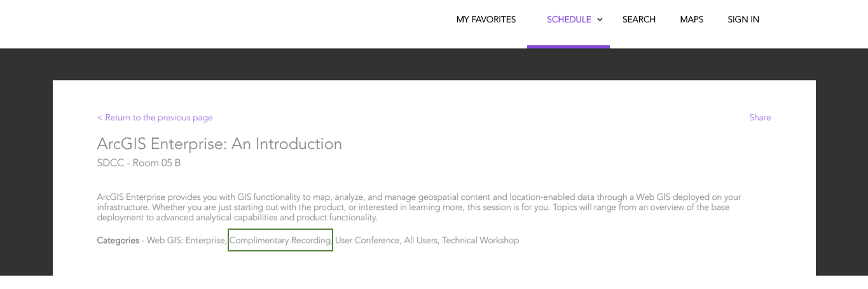This screenshot has width=868, height=289.
Task: Go to the Search page
Action: pyautogui.click(x=638, y=20)
